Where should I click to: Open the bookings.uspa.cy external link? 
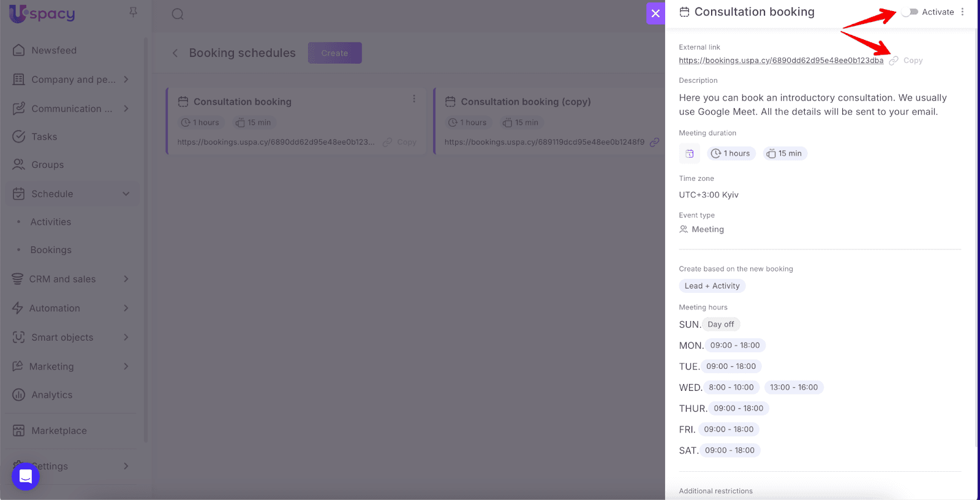tap(780, 61)
